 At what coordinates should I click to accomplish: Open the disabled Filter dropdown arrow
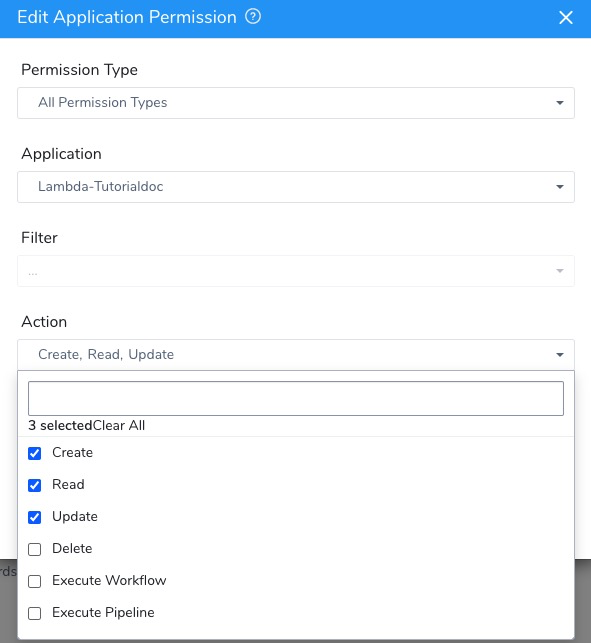tap(559, 271)
